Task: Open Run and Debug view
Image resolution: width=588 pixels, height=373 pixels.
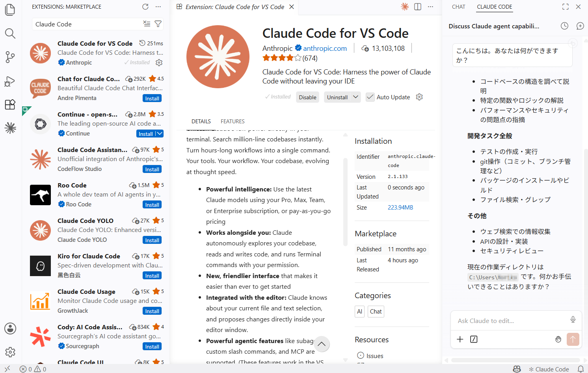Action: coord(10,81)
